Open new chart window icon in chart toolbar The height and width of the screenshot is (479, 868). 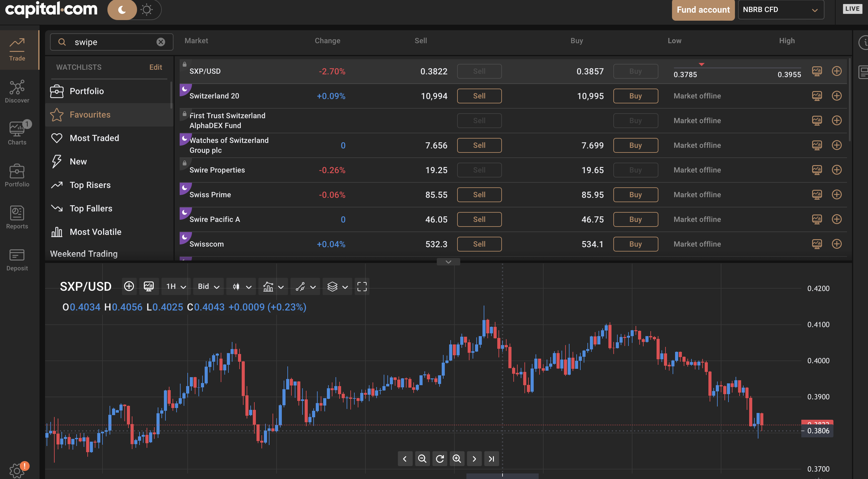(x=148, y=286)
